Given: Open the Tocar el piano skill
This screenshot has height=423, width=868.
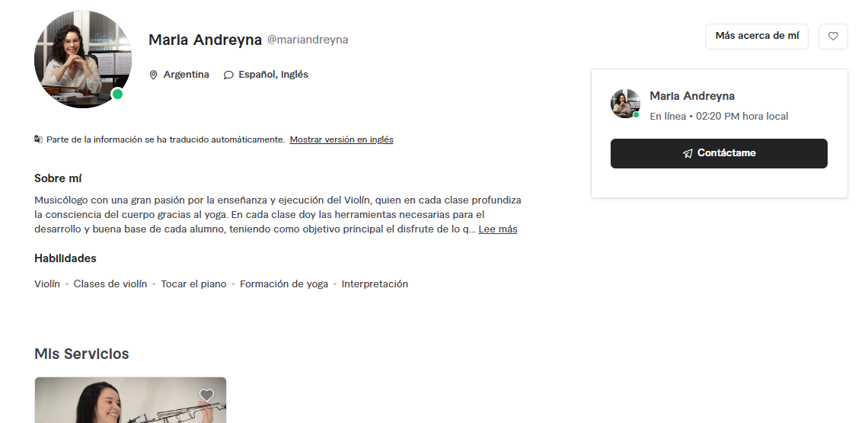Looking at the screenshot, I should tap(193, 284).
